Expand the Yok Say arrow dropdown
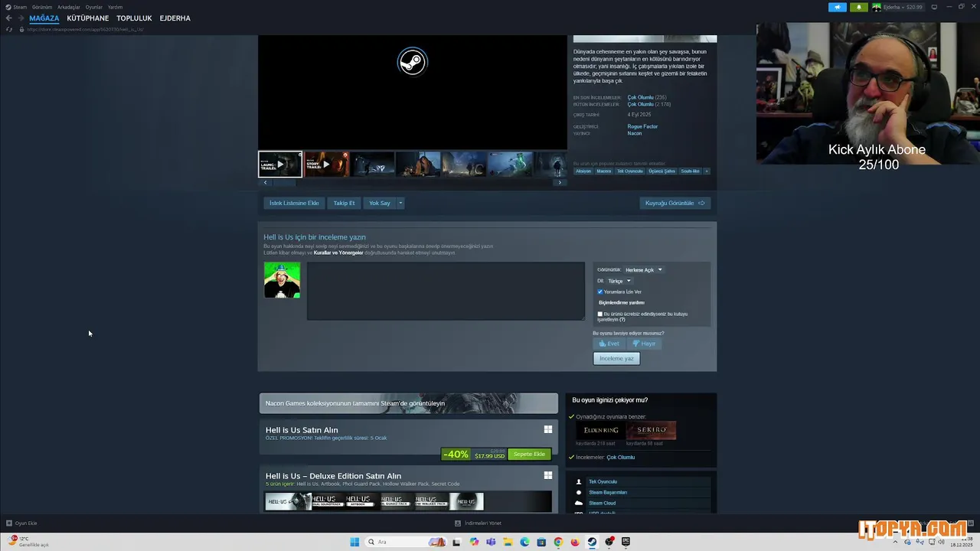980x551 pixels. coord(400,203)
